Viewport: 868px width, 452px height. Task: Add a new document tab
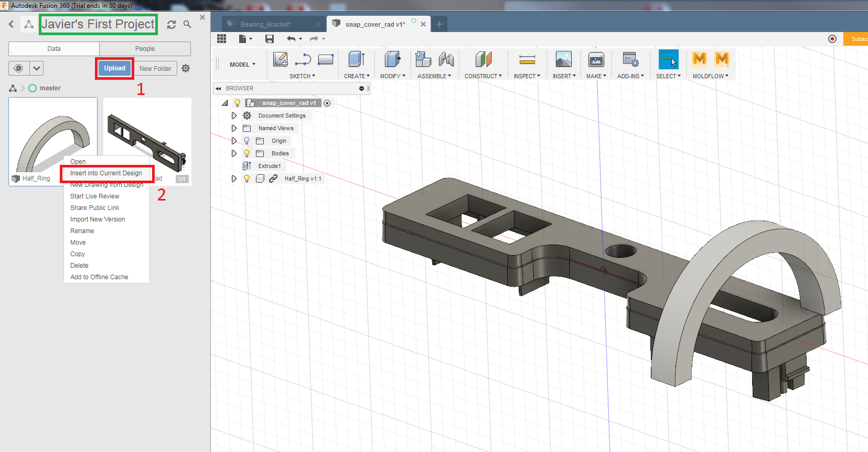pyautogui.click(x=440, y=24)
